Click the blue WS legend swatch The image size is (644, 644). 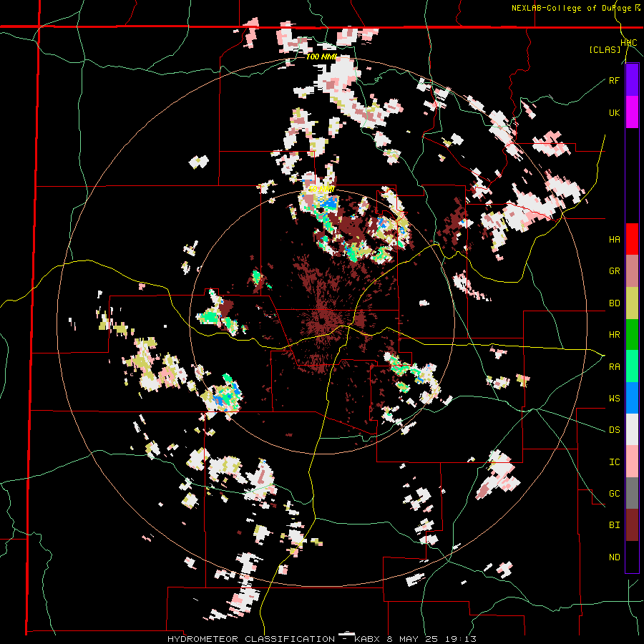(632, 398)
